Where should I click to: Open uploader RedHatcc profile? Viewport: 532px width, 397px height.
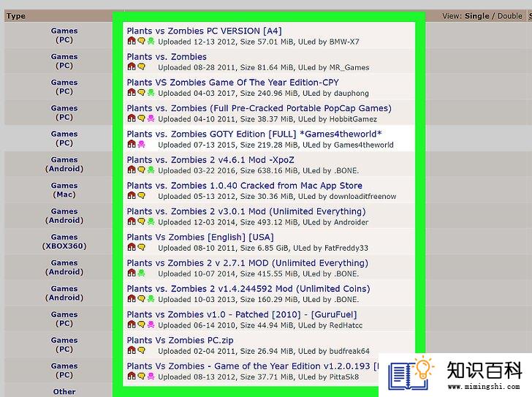point(346,325)
